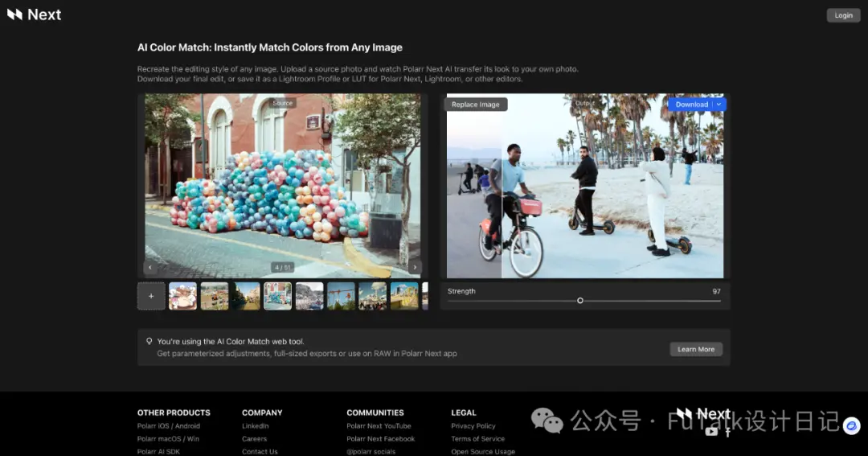
Task: Click the blue chat bubble icon
Action: click(851, 425)
